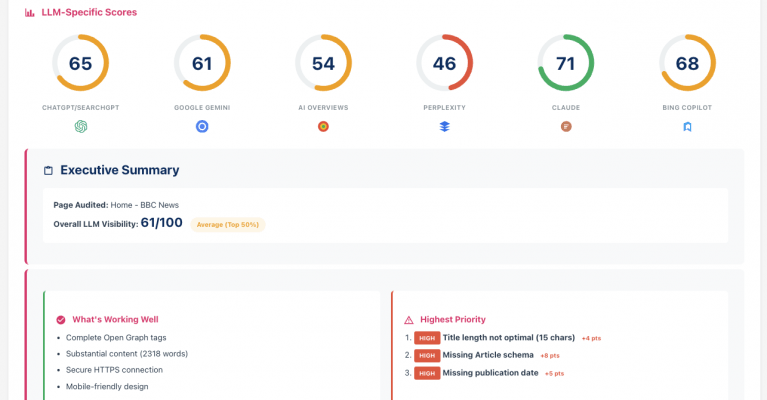Select the LLM-Specific Scores heading
767x400 pixels.
point(89,12)
